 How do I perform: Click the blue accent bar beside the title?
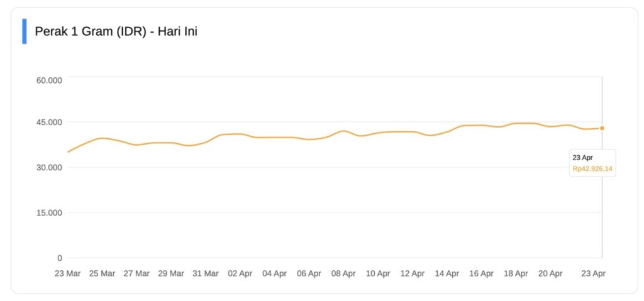click(25, 31)
